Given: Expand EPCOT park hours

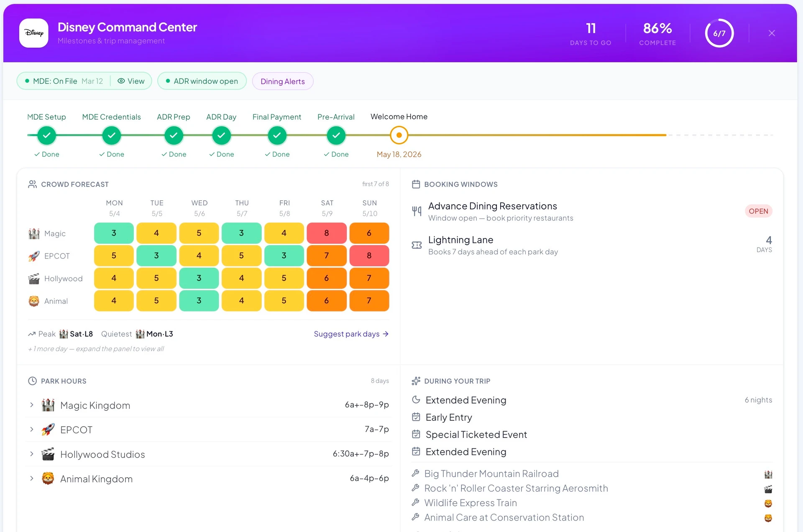Looking at the screenshot, I should 32,430.
